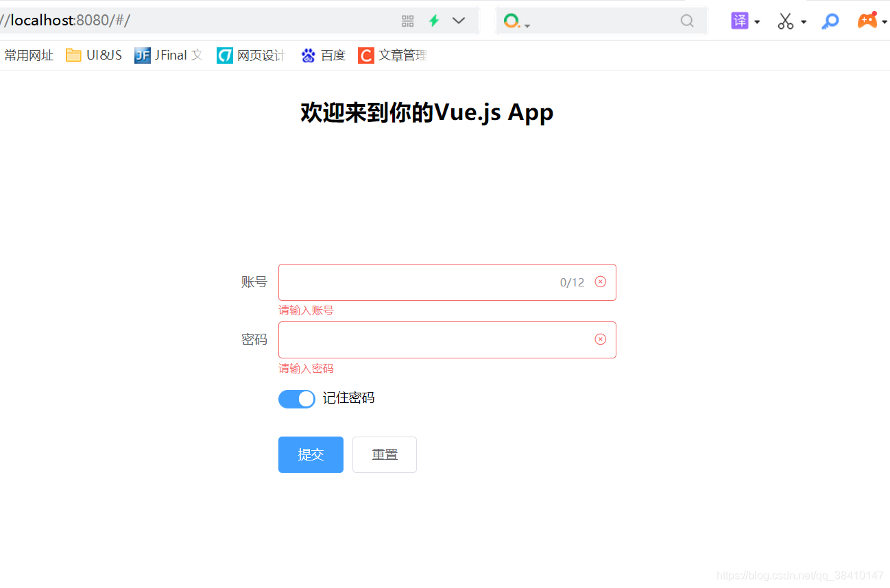Open the 网页设计 bookmark
This screenshot has width=890, height=588.
pyautogui.click(x=251, y=56)
